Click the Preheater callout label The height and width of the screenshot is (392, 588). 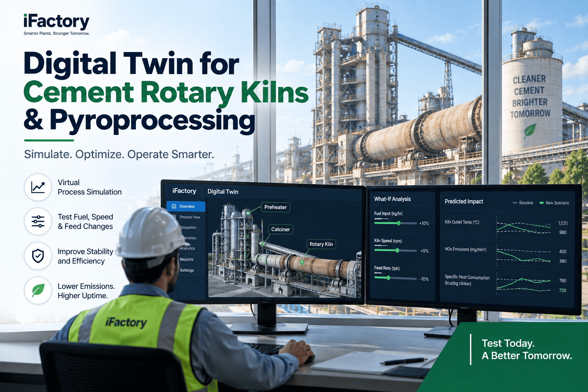[x=275, y=207]
